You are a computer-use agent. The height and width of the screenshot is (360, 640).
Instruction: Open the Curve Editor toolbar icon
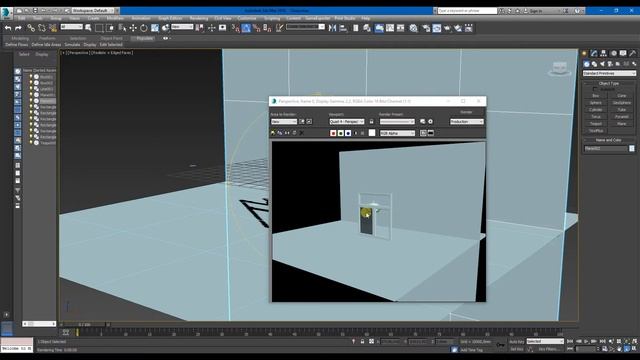tap(390, 28)
